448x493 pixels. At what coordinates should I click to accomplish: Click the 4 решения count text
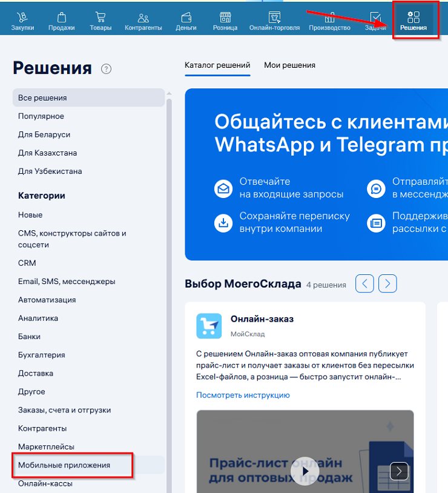[x=326, y=285]
